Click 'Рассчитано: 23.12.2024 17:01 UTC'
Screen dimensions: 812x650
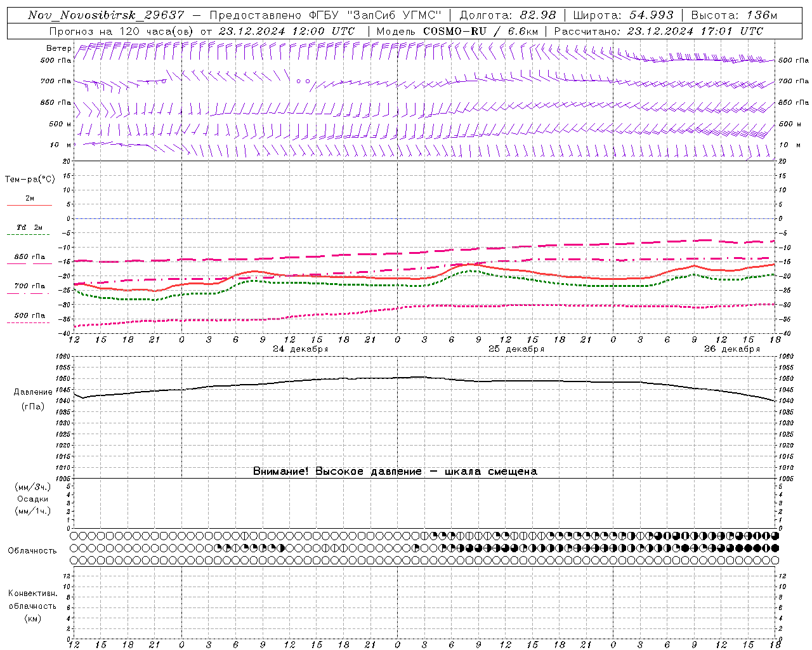coord(658,31)
